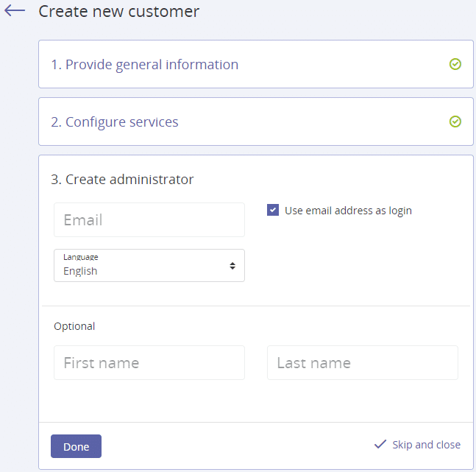This screenshot has height=472, width=476.
Task: Click the 3. Create administrator heading
Action: point(122,180)
